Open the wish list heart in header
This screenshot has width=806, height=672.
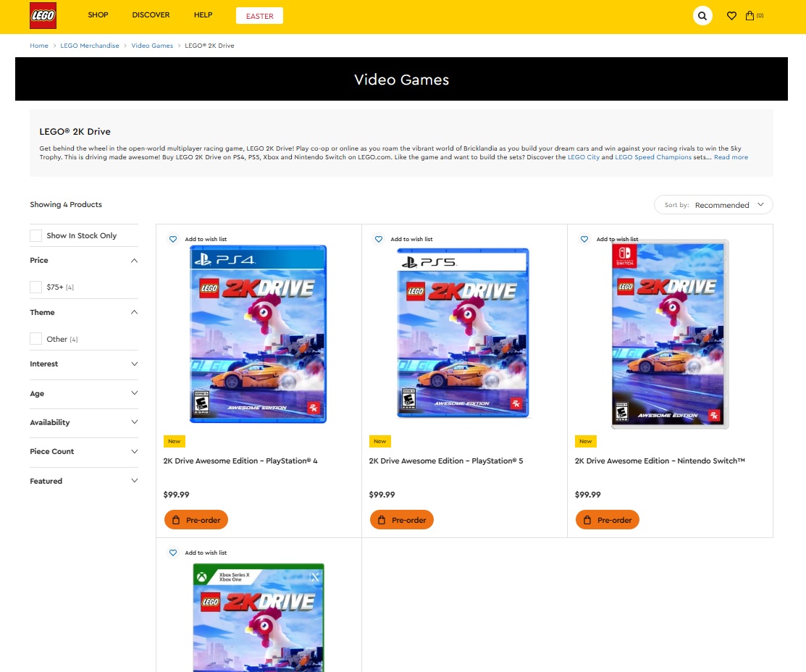click(731, 16)
